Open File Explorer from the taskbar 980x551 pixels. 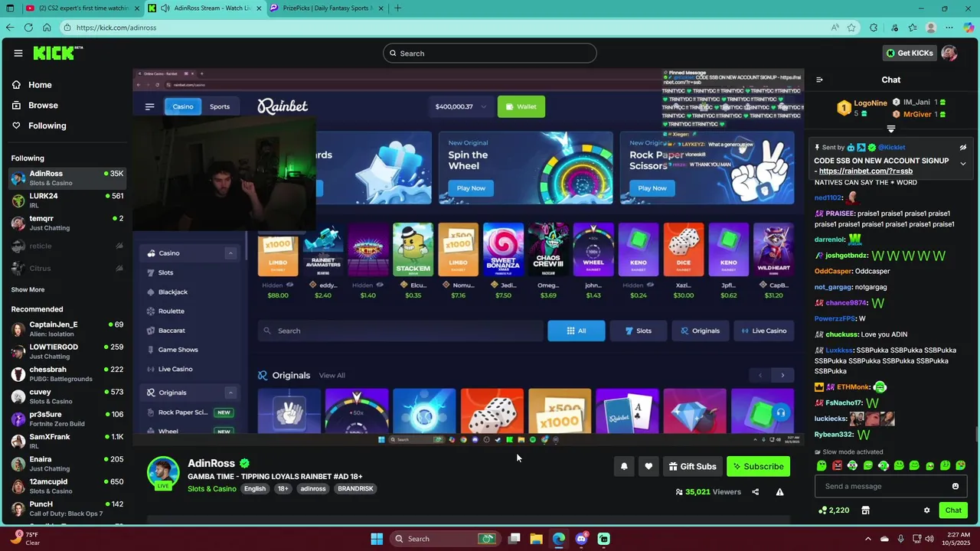pyautogui.click(x=536, y=539)
